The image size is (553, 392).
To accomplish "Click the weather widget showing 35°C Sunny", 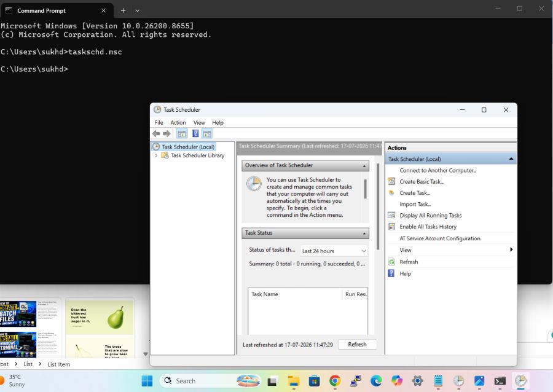I will [13, 381].
